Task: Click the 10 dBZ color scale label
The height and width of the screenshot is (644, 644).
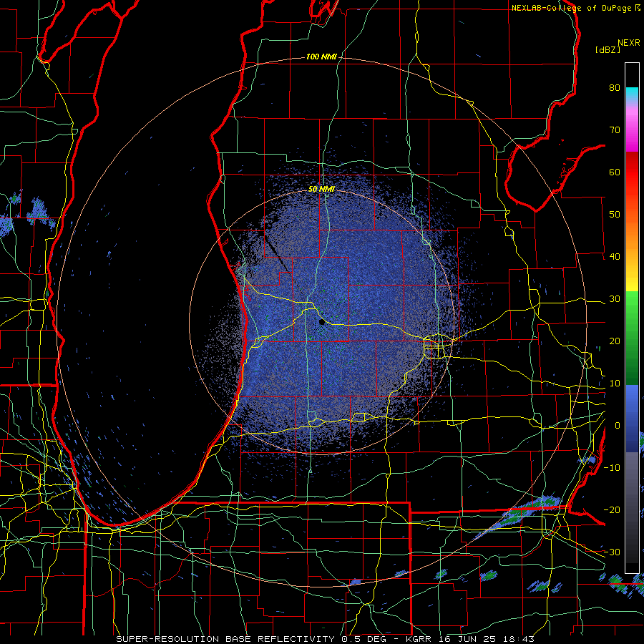Action: pyautogui.click(x=615, y=384)
